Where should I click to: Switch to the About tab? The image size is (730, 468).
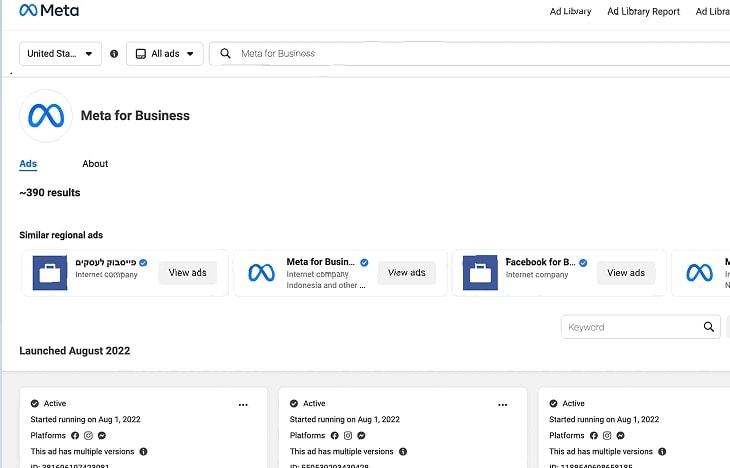[x=95, y=164]
